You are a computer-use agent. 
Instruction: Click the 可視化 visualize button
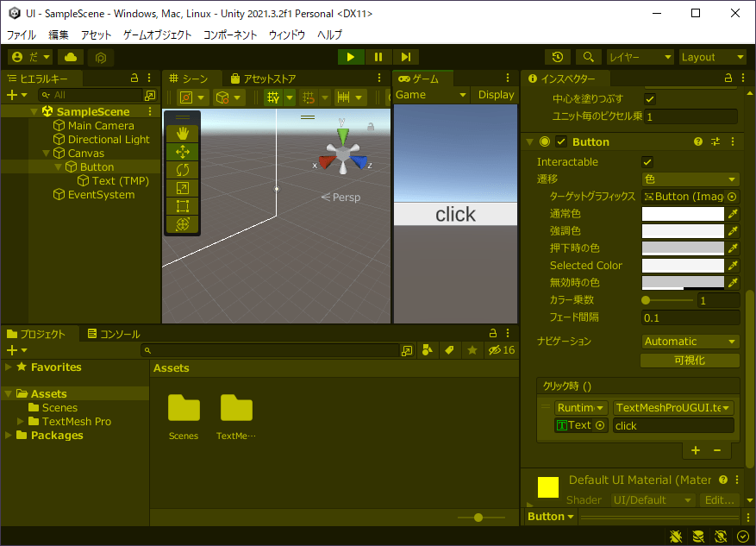(x=690, y=361)
